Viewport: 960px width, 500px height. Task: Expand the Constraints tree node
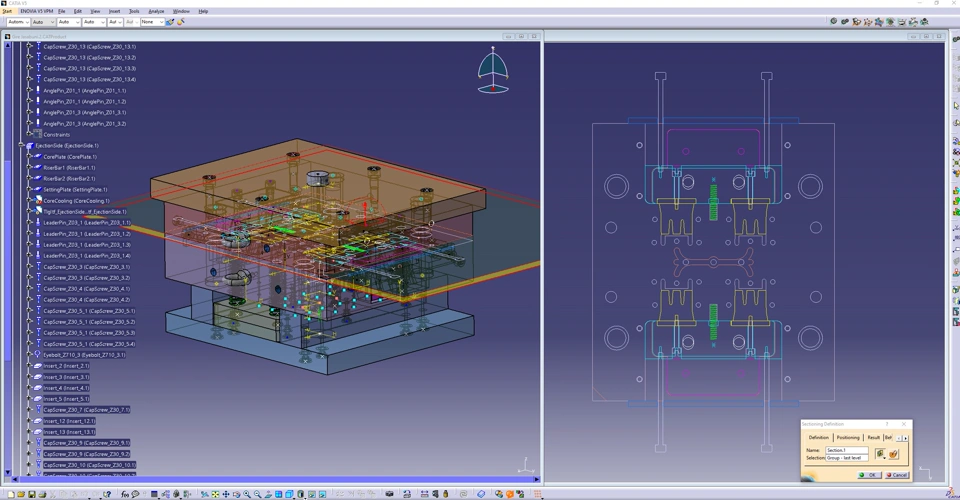[29, 135]
